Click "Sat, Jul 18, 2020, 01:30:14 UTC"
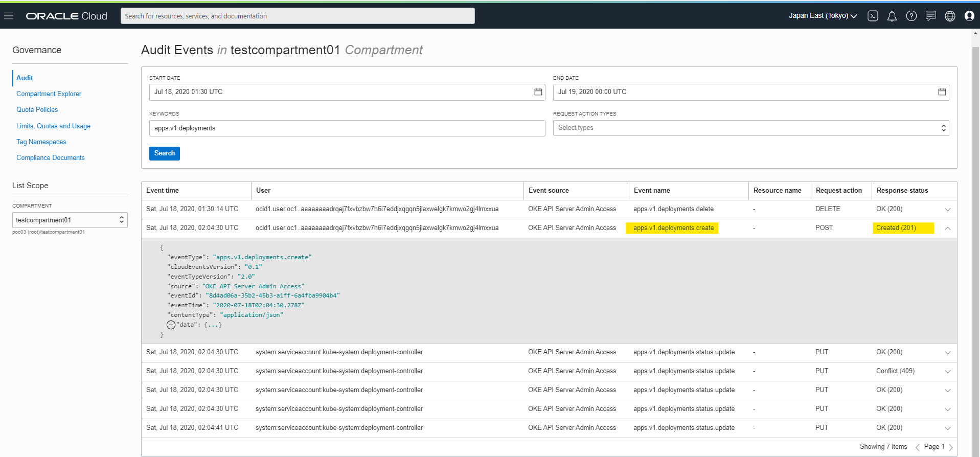Screen dimensions: 980x457 192,209
